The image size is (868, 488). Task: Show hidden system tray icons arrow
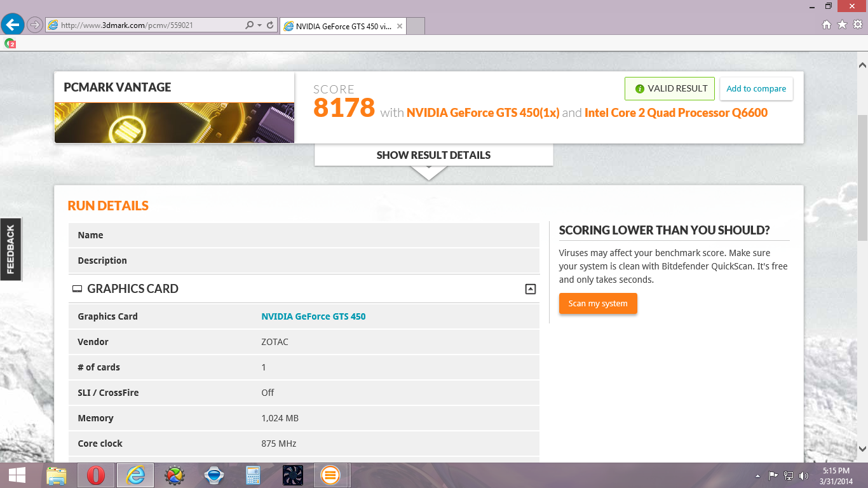click(x=757, y=476)
